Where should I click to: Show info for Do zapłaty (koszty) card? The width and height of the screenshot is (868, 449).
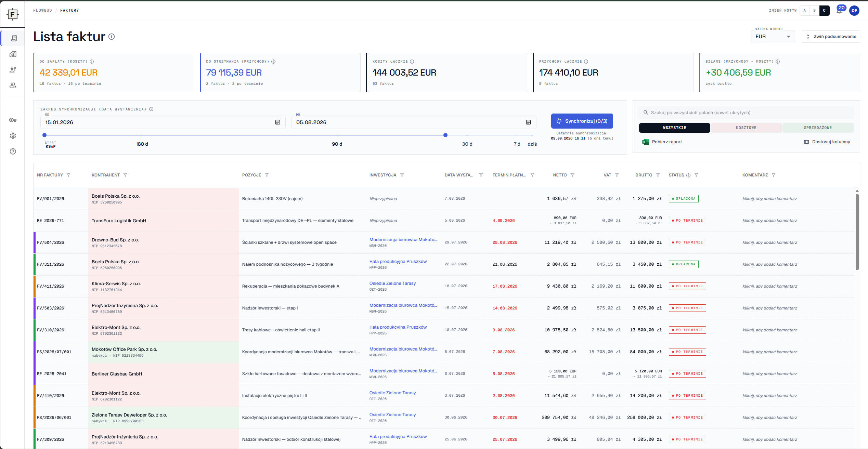coord(92,62)
